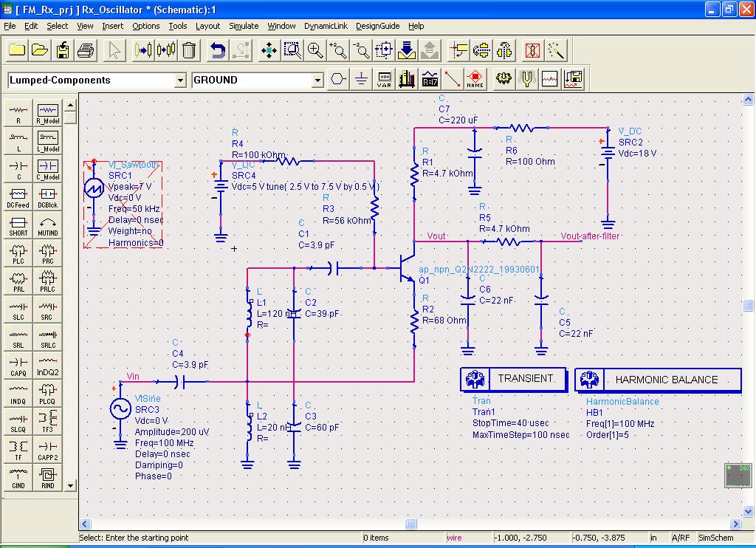The image size is (756, 548).
Task: Select the L inductor palette component
Action: (18, 141)
